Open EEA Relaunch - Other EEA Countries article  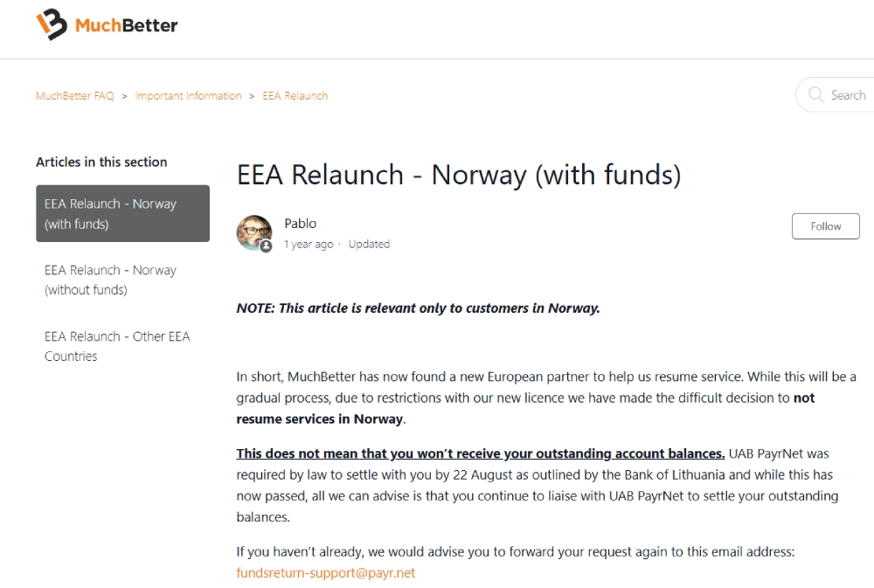[117, 346]
